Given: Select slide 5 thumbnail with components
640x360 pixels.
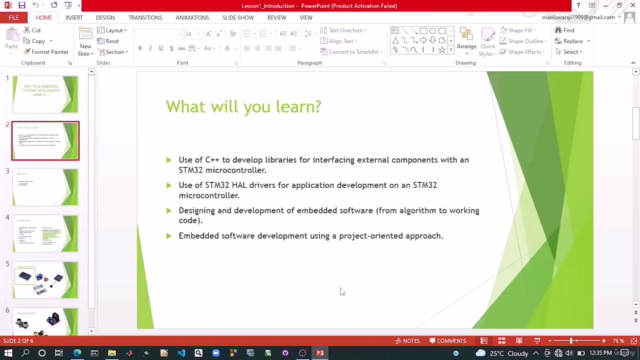Looking at the screenshot, I should 45,280.
